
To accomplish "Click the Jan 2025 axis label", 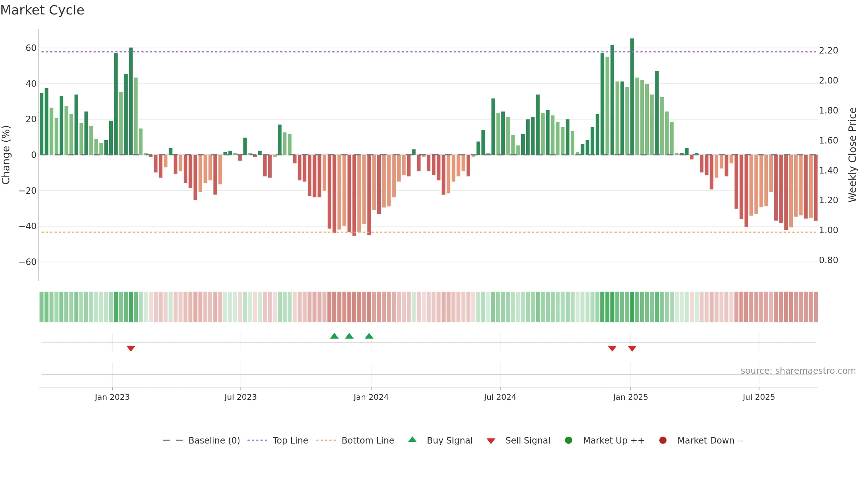I will tap(630, 397).
